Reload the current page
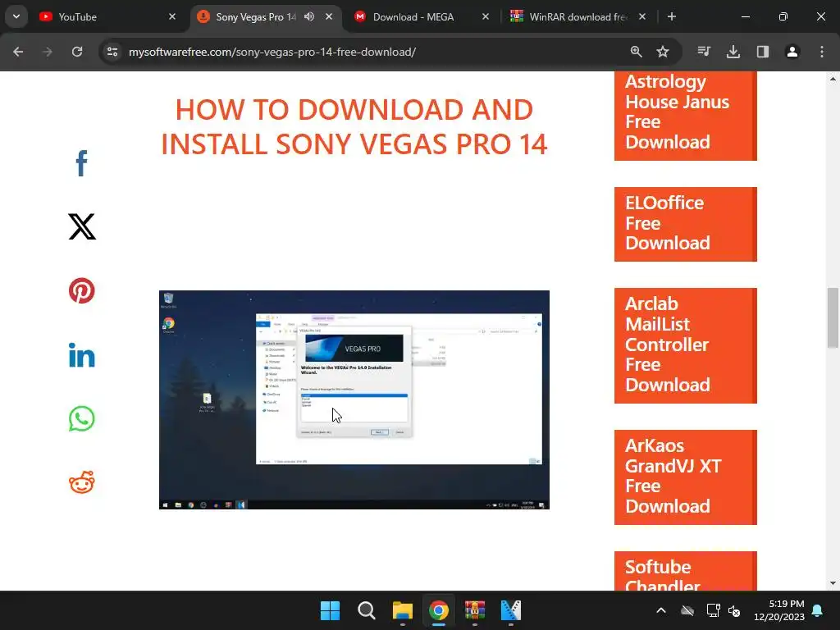 77,52
